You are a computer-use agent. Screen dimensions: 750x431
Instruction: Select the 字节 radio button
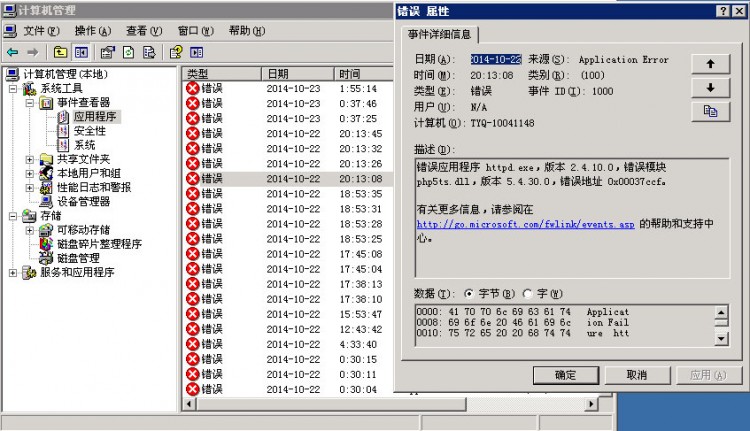469,294
